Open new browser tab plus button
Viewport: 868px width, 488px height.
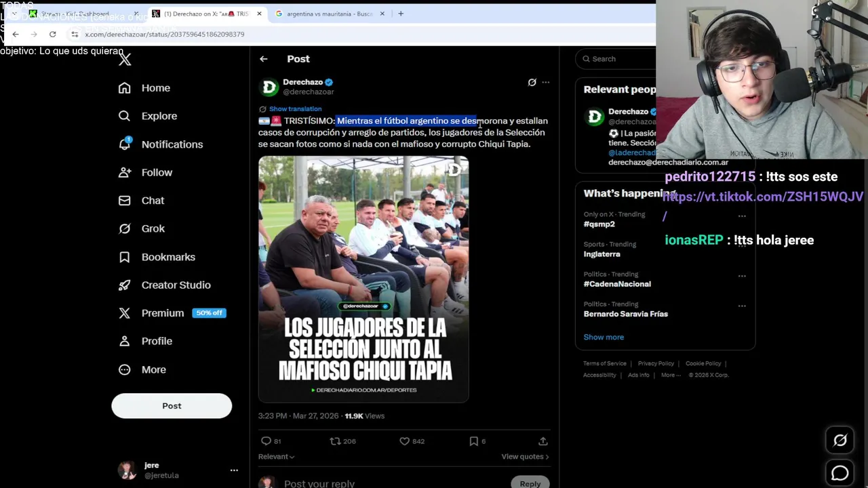click(401, 14)
